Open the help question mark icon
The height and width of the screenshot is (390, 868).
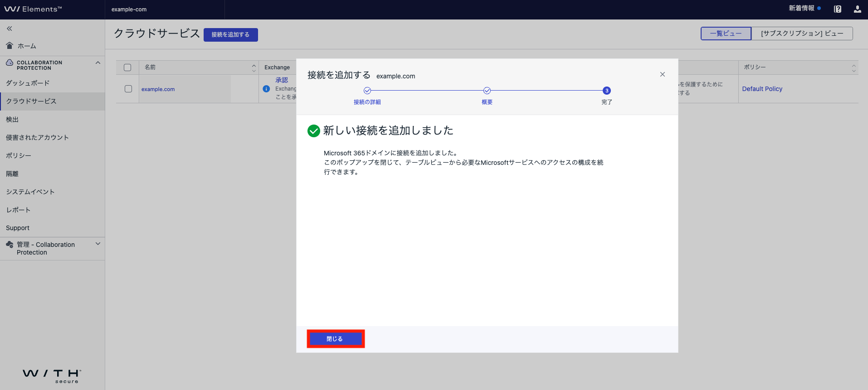(838, 9)
